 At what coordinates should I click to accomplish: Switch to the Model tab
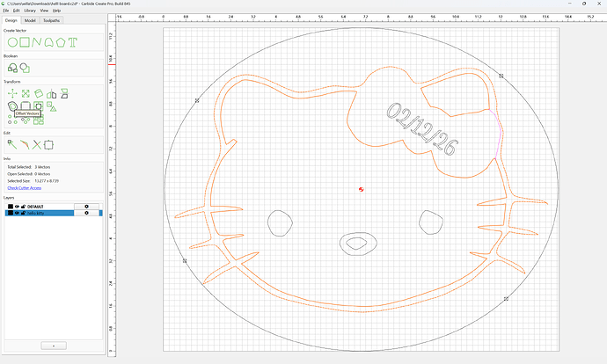(x=30, y=20)
